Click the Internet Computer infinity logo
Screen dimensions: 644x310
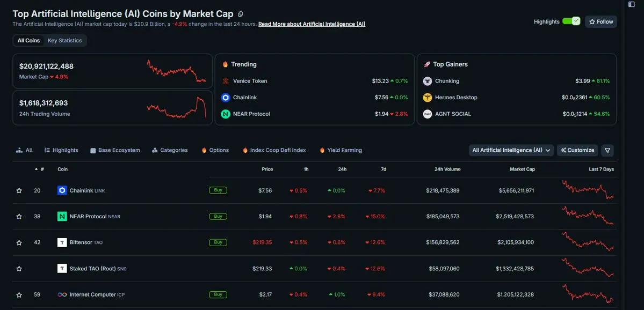[x=62, y=294]
